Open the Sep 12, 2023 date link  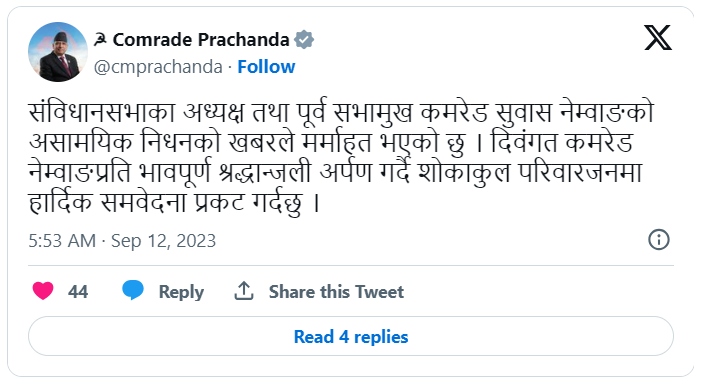click(x=163, y=241)
